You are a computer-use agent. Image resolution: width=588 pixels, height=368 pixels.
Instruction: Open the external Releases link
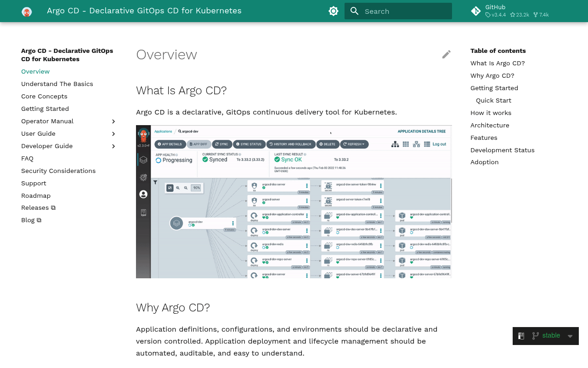(38, 207)
